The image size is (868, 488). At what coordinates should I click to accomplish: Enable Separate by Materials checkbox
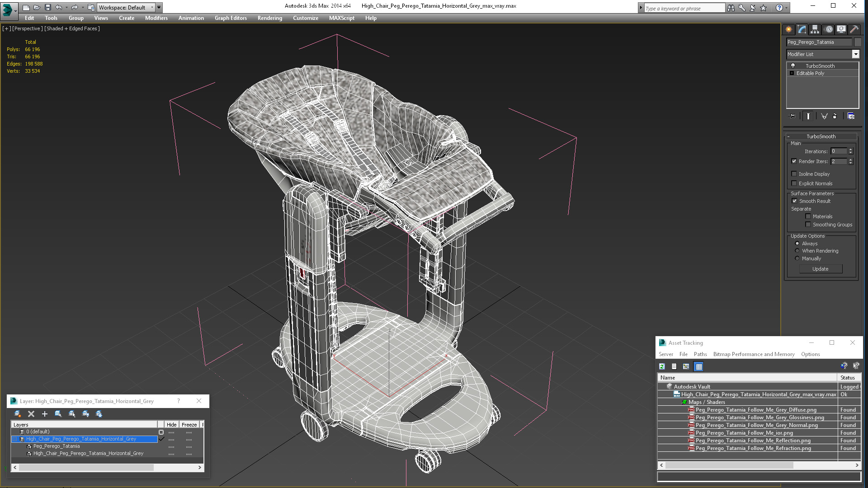(808, 216)
